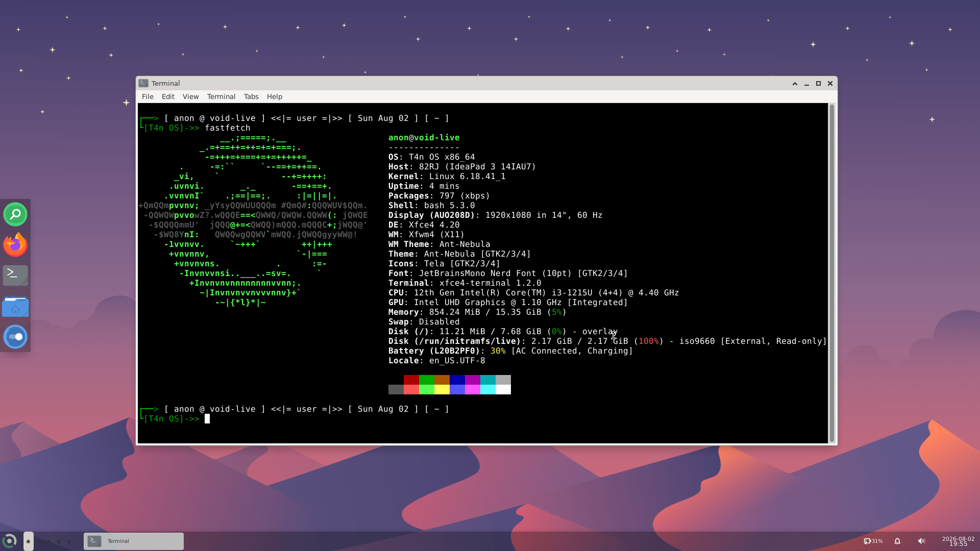Click the yellow color block in fastfetch palette

tap(442, 389)
